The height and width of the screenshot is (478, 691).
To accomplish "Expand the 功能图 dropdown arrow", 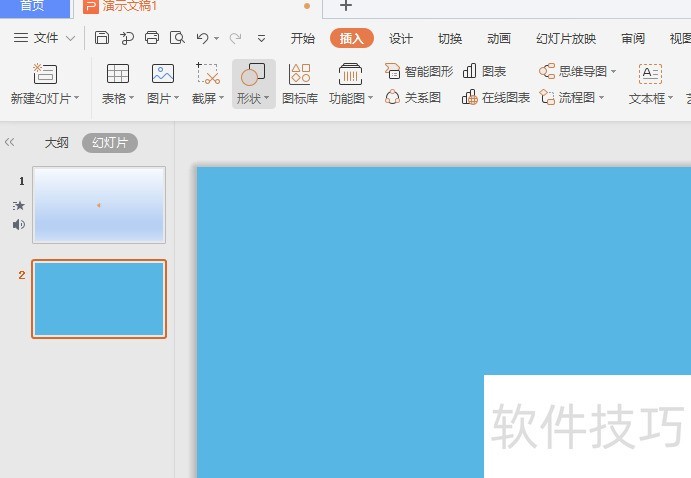I will point(370,98).
